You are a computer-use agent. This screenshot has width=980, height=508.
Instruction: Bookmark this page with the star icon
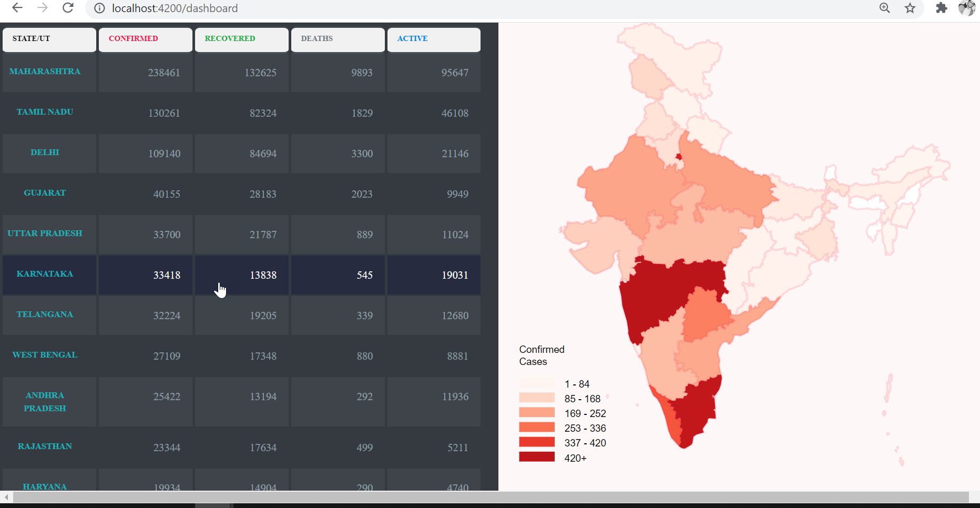[910, 8]
